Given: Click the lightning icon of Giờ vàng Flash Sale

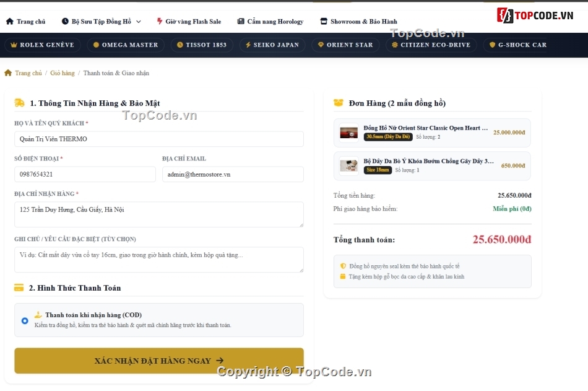Looking at the screenshot, I should click(159, 22).
